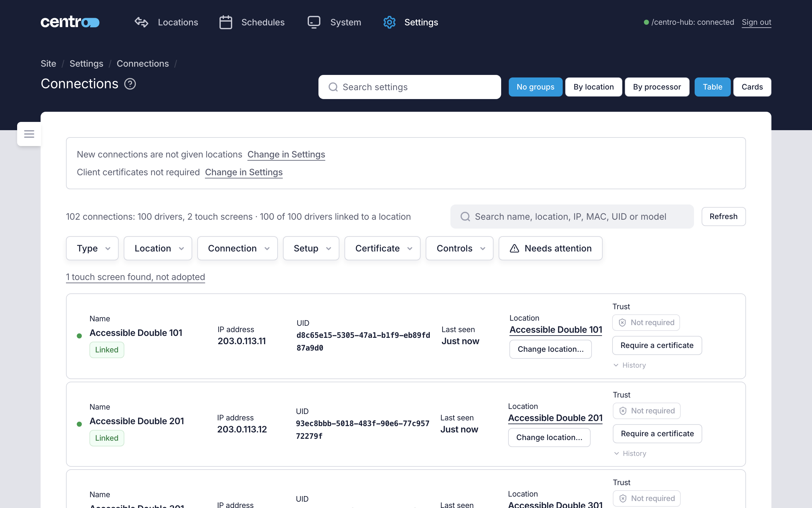
Task: Open 1 touch screen found link
Action: [135, 277]
